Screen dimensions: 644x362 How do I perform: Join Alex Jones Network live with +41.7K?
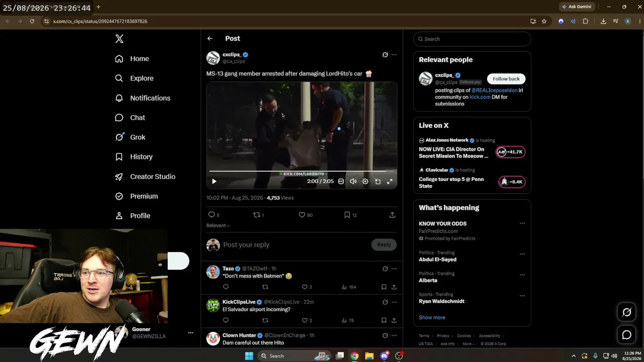click(x=511, y=152)
